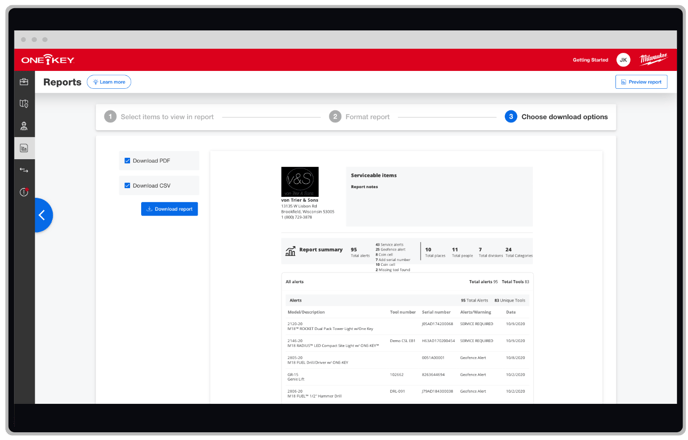Viewport: 688px width, 440px height.
Task: Click the 10 Total places figure
Action: click(435, 252)
